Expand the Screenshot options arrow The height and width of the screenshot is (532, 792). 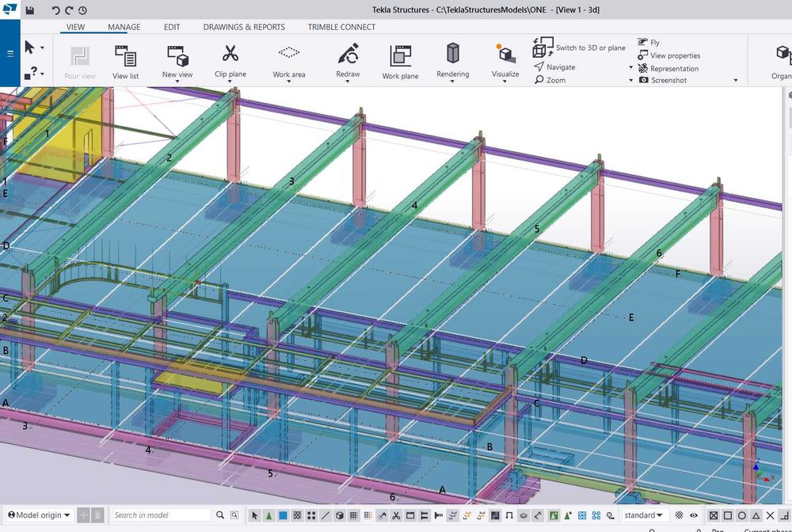[736, 80]
